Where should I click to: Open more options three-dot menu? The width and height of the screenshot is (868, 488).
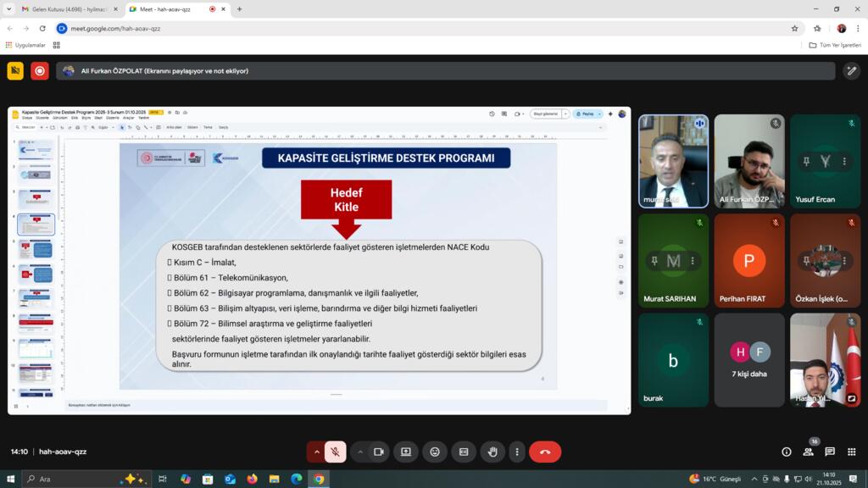[x=516, y=452]
